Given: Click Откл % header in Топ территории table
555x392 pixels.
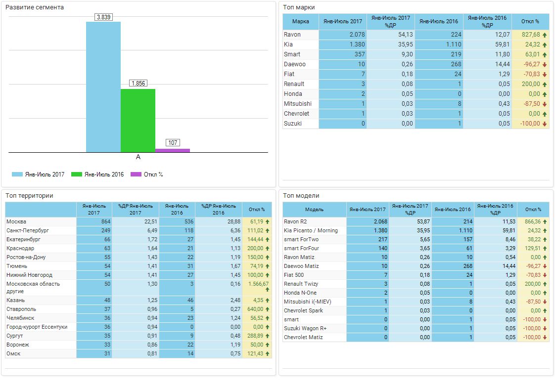Looking at the screenshot, I should pyautogui.click(x=257, y=210).
